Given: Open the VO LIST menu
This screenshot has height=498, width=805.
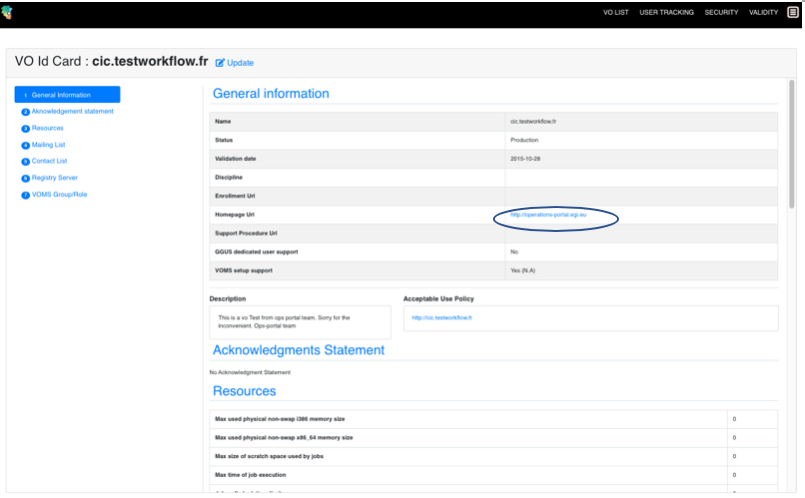Looking at the screenshot, I should pyautogui.click(x=616, y=13).
